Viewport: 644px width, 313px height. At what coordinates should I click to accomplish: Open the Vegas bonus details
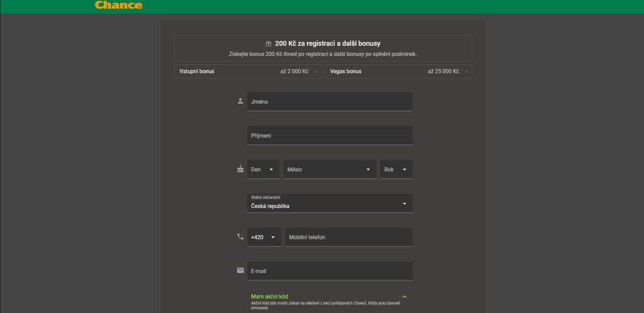[398, 72]
